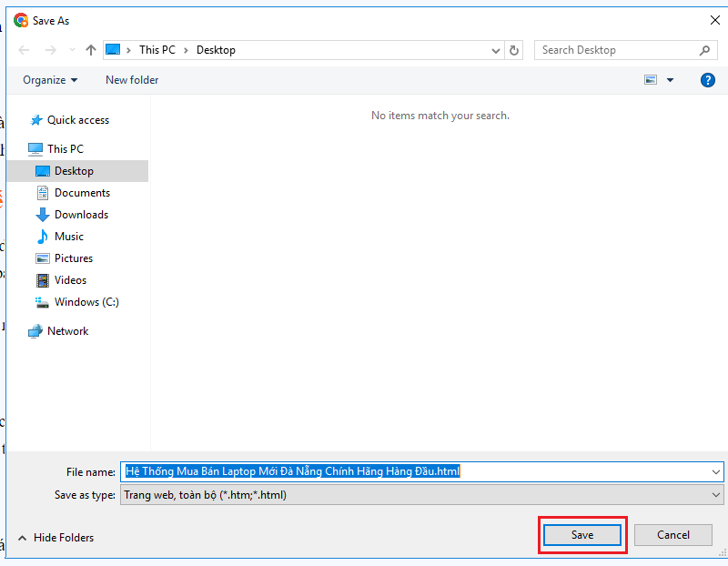Click New folder in the toolbar
Viewport: 728px width, 566px height.
tap(132, 80)
